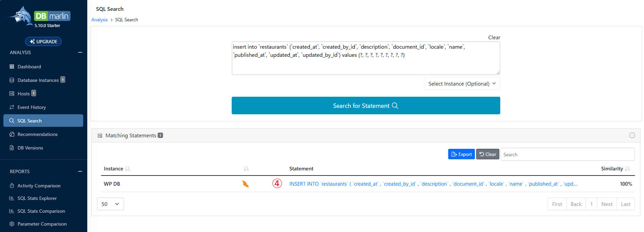This screenshot has height=232, width=644.
Task: Click the SQL Stats Comparison chart icon
Action: [12, 211]
